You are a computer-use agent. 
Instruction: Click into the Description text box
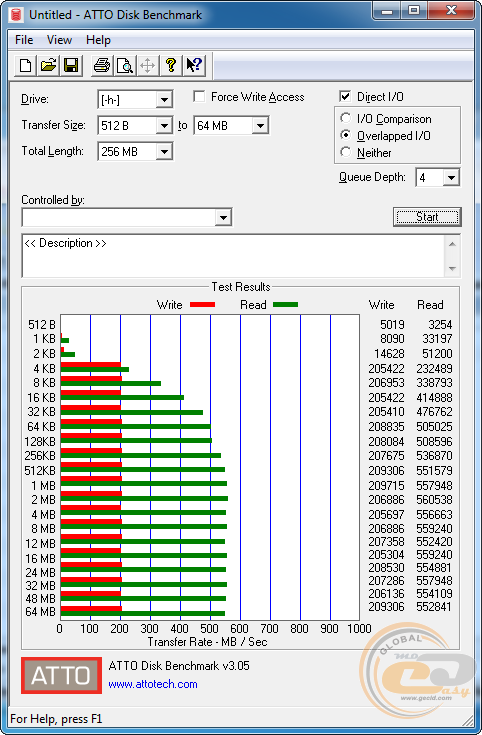(x=233, y=256)
